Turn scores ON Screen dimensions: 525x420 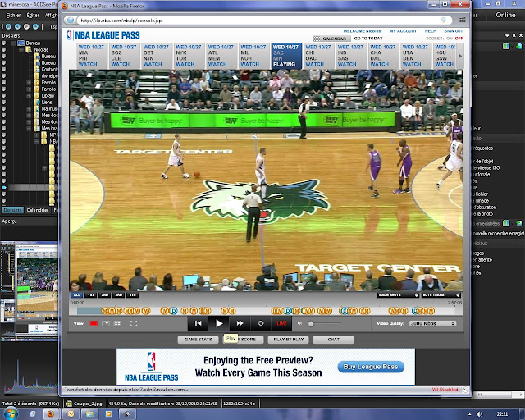tap(450, 39)
